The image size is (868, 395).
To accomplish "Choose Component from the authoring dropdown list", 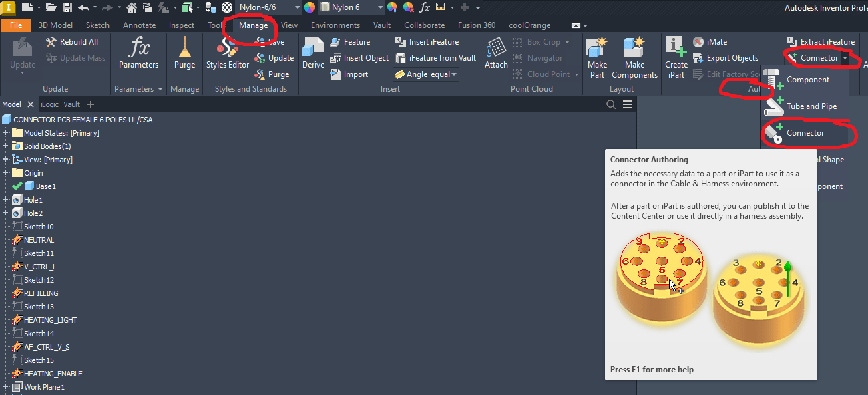I will pyautogui.click(x=805, y=80).
